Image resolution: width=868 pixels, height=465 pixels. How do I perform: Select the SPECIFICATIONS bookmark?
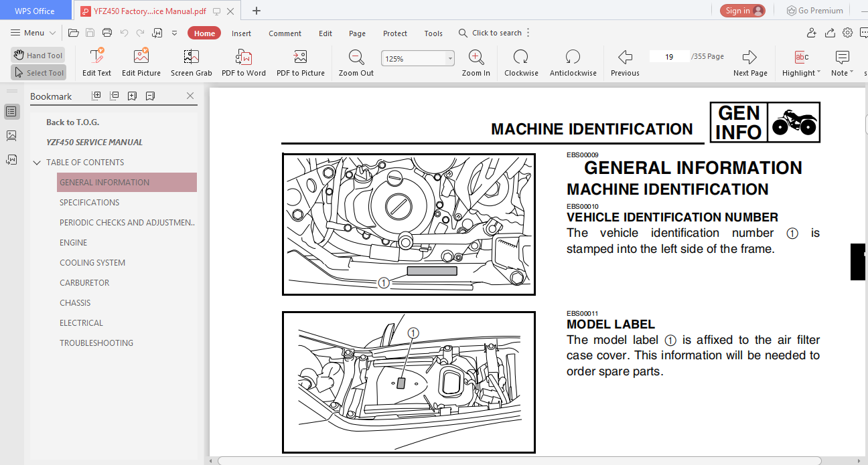tap(89, 202)
